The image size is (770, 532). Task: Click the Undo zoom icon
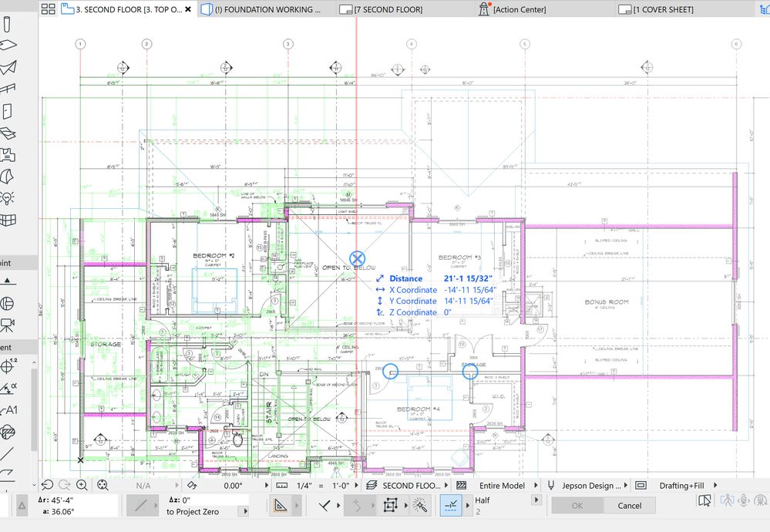(47, 485)
